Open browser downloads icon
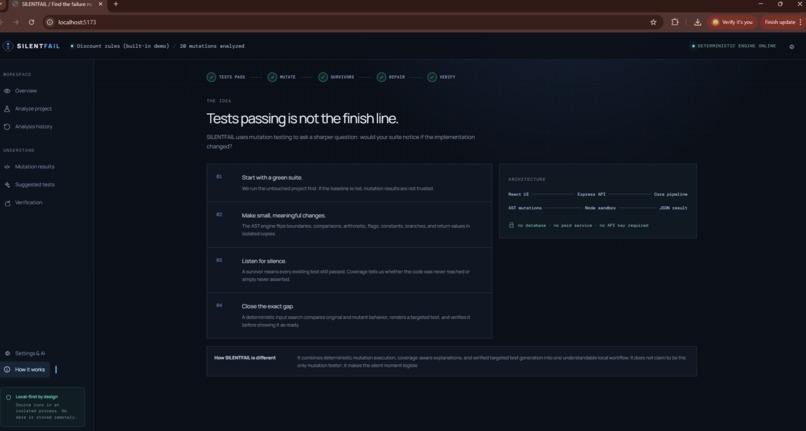The height and width of the screenshot is (431, 806). pyautogui.click(x=698, y=22)
